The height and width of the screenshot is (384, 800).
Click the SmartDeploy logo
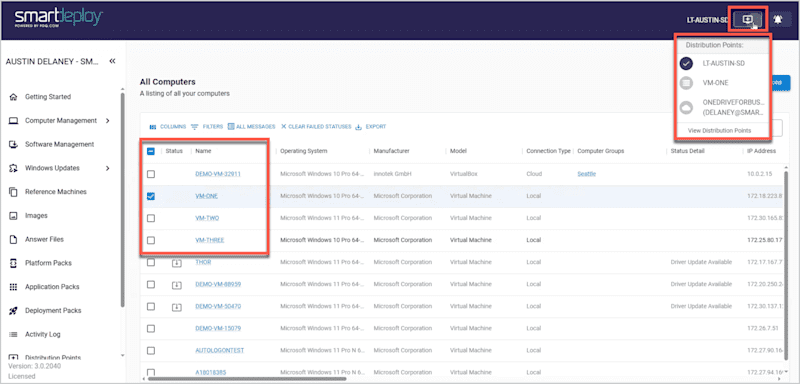[x=58, y=18]
